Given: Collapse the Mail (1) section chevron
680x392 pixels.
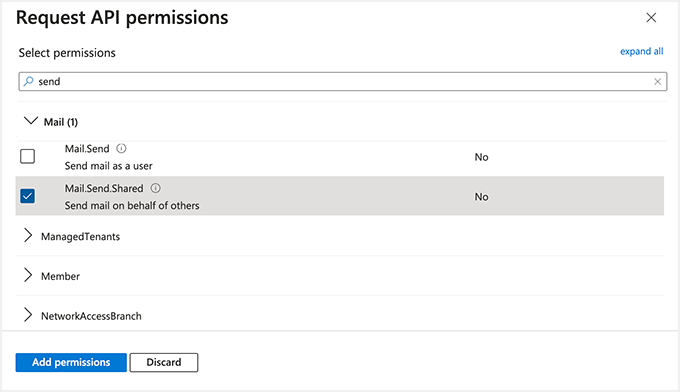Looking at the screenshot, I should [31, 121].
